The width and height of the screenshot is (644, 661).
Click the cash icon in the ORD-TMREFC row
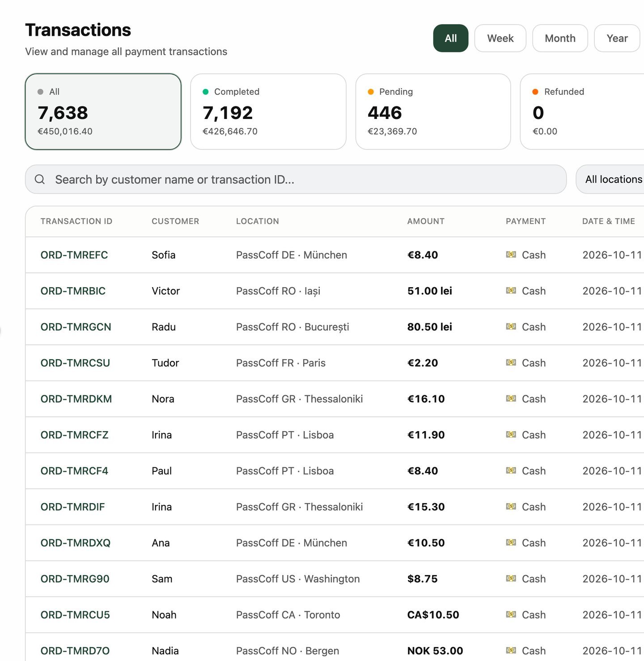tap(511, 254)
